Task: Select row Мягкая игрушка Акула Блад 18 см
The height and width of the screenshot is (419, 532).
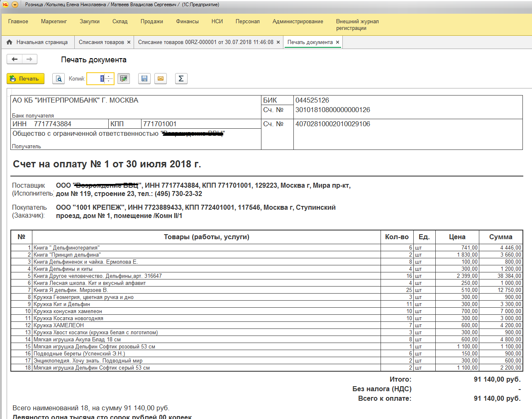Action: point(266,340)
